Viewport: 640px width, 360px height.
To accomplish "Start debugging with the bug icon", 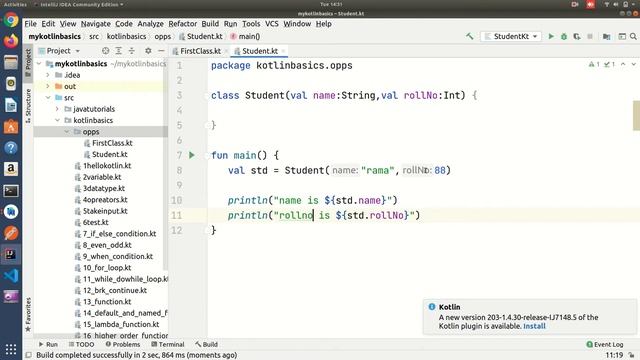I will click(x=564, y=36).
